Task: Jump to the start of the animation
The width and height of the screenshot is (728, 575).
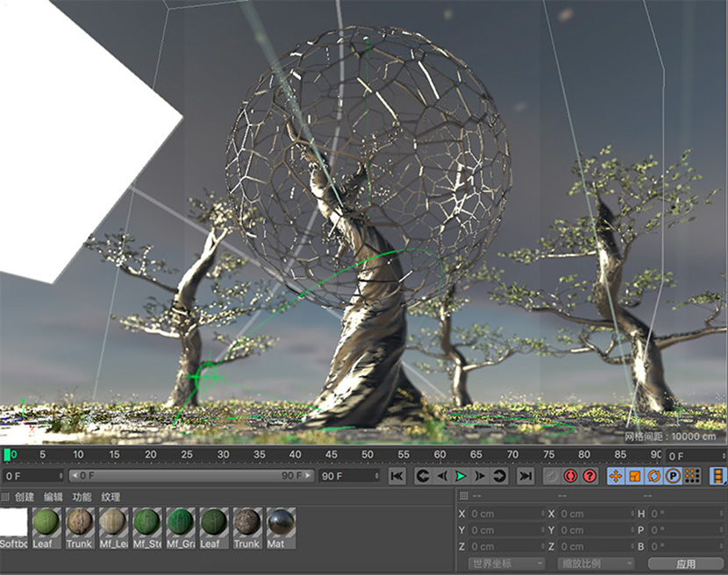Action: (397, 476)
